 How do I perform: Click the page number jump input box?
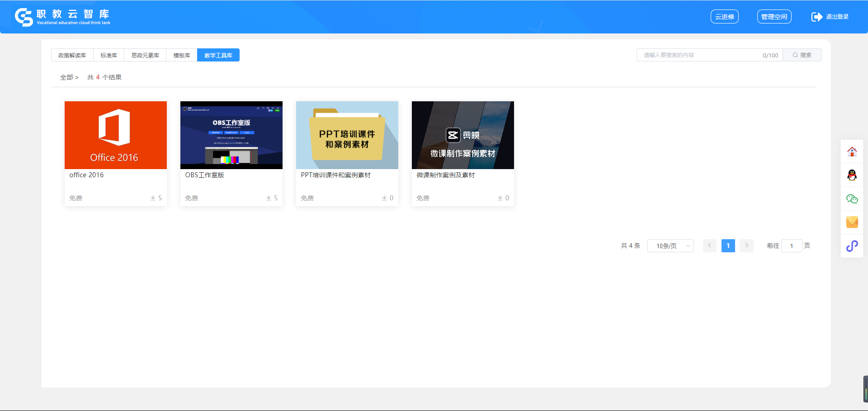pos(791,246)
